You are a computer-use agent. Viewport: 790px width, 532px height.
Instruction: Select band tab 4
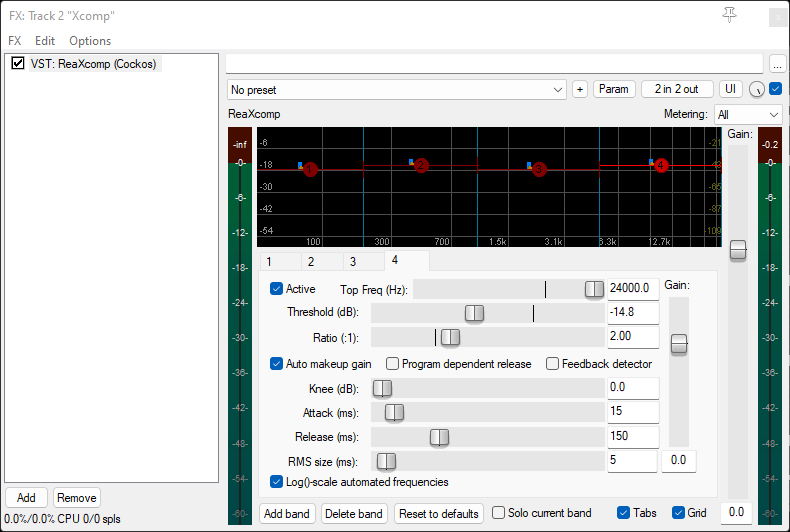pos(407,260)
